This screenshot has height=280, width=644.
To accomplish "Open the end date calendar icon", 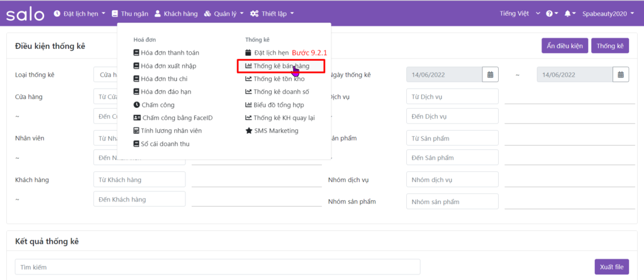I will point(621,75).
